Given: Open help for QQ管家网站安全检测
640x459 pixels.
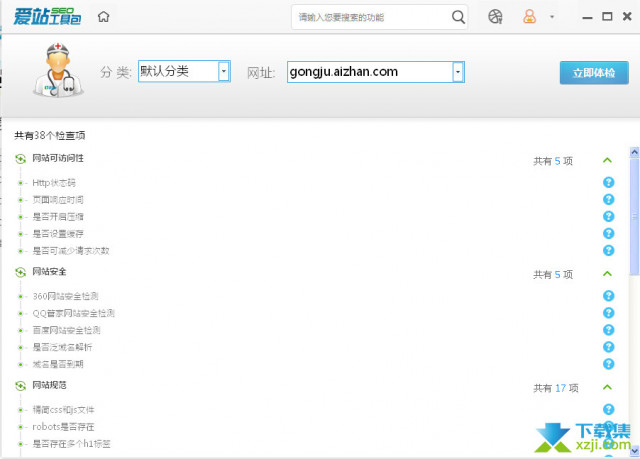Looking at the screenshot, I should 608,313.
